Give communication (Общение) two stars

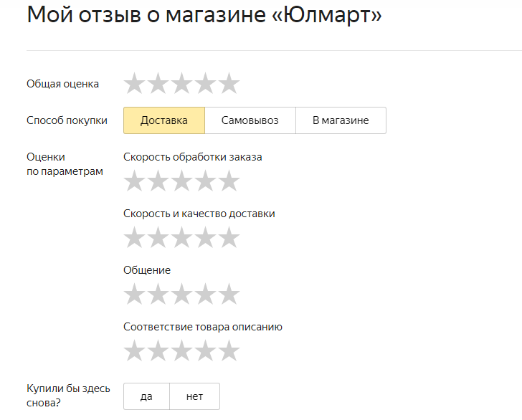coord(158,294)
